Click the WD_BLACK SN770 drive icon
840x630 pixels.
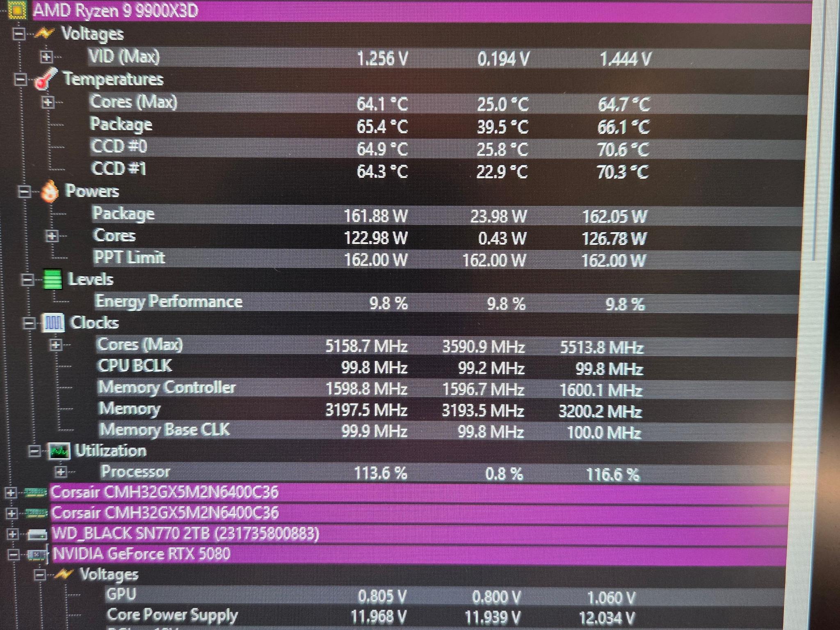[37, 534]
